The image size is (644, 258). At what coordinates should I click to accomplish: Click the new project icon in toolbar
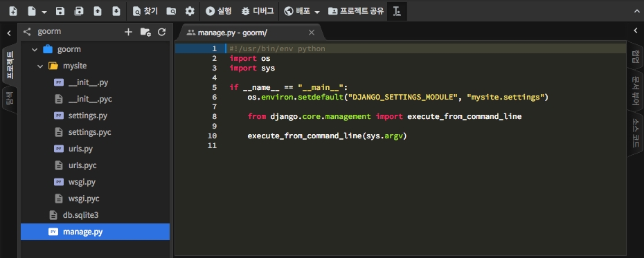pyautogui.click(x=13, y=11)
